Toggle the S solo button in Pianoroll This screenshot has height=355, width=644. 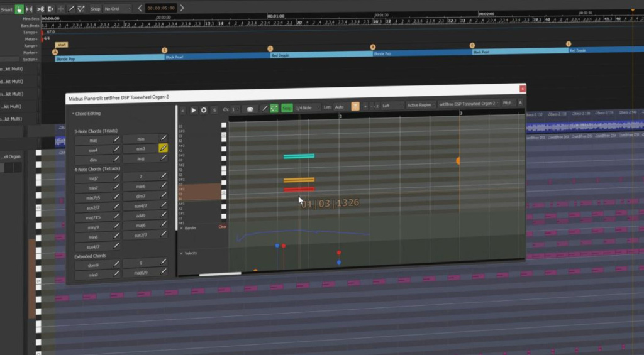(x=214, y=110)
